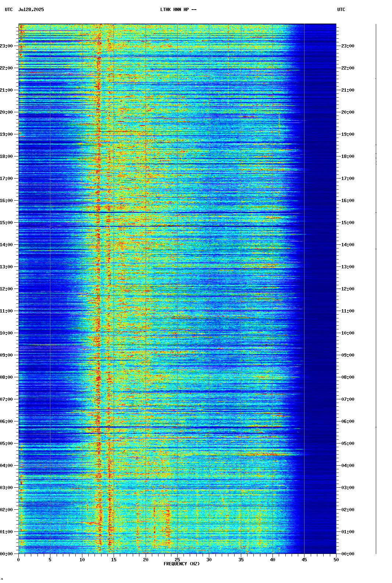Select right-axis time label 18:00
Screen dimensions: 392x583
coord(348,156)
